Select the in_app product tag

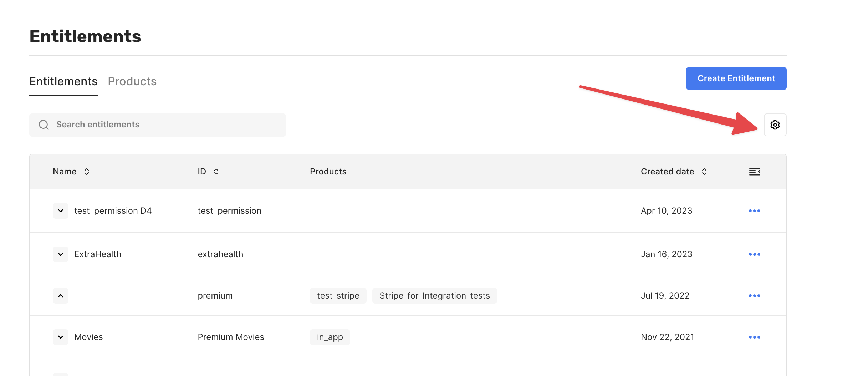tap(330, 337)
